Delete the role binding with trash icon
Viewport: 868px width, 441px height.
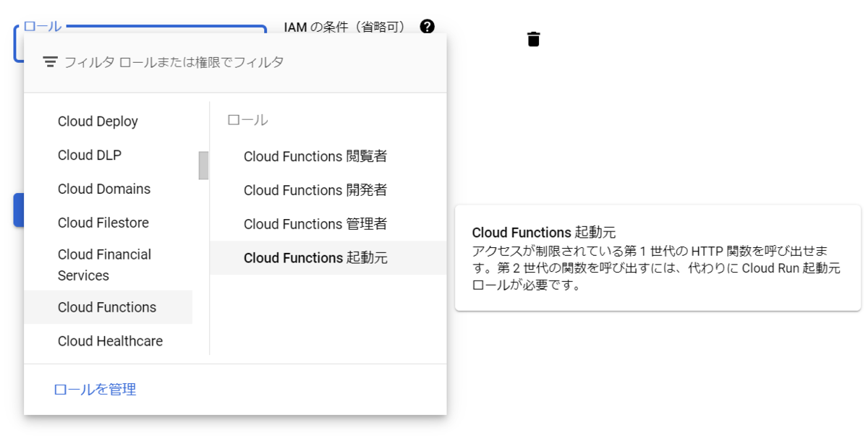click(x=533, y=39)
